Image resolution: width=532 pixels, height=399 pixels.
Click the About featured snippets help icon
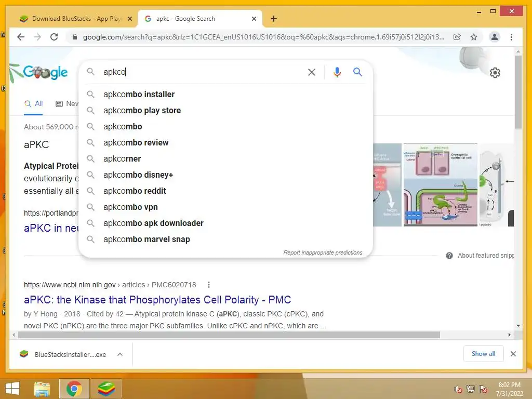(x=449, y=256)
